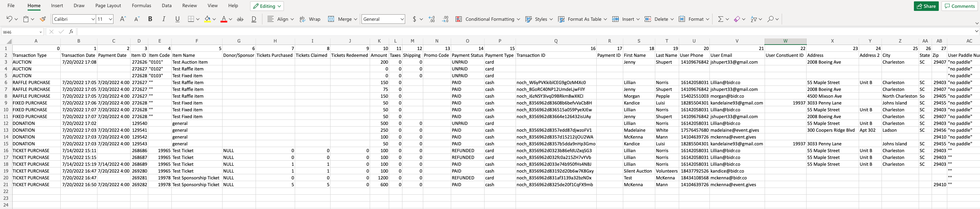980x209 pixels.
Task: Click the Merge cells icon
Action: pyautogui.click(x=331, y=19)
